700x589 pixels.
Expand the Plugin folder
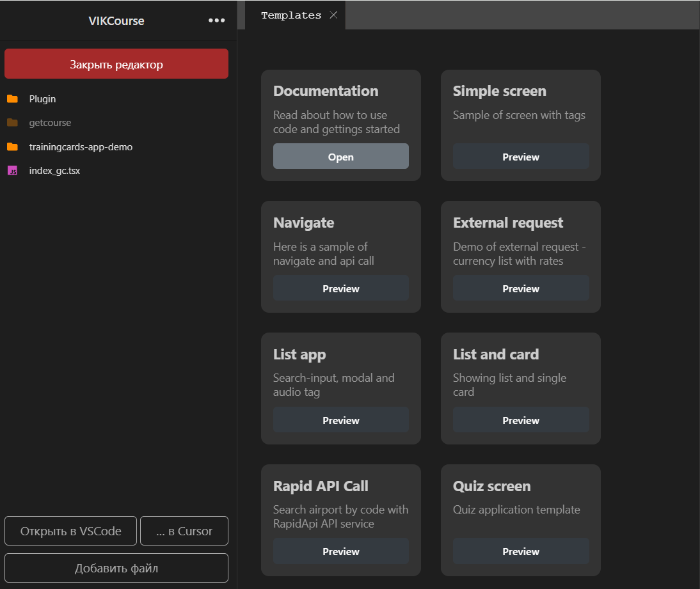pyautogui.click(x=42, y=99)
